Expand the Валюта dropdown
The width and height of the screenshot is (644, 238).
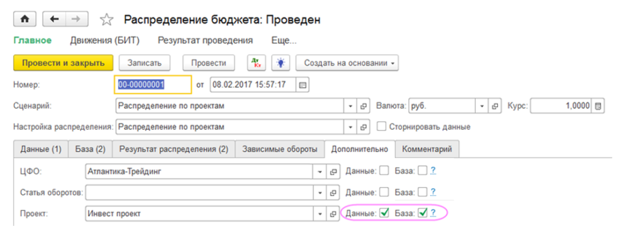click(x=482, y=106)
